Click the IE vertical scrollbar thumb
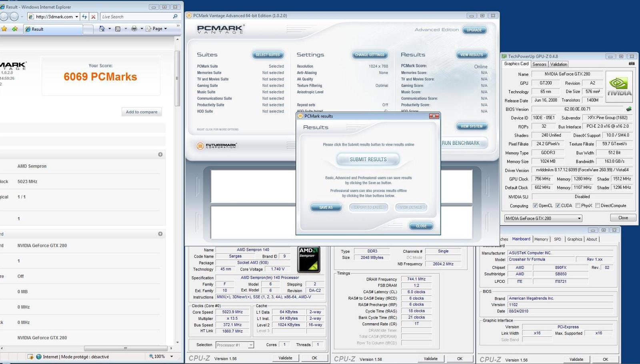The image size is (640, 364). 177,78
